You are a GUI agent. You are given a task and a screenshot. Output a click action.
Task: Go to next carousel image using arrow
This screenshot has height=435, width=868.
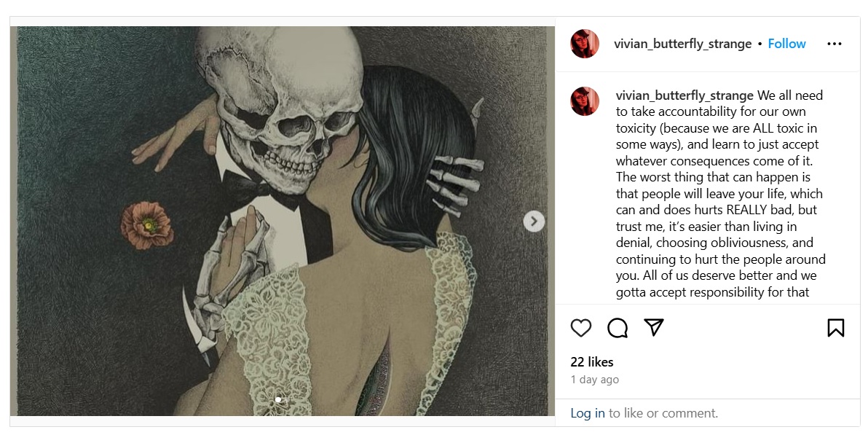(x=534, y=221)
